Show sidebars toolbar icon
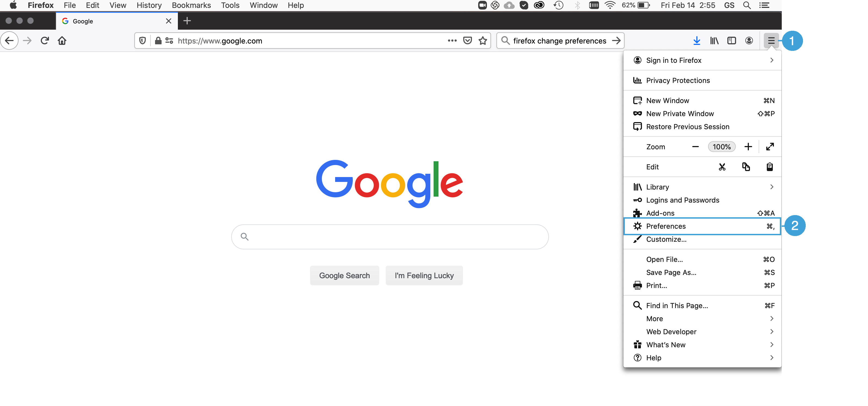 (x=731, y=41)
